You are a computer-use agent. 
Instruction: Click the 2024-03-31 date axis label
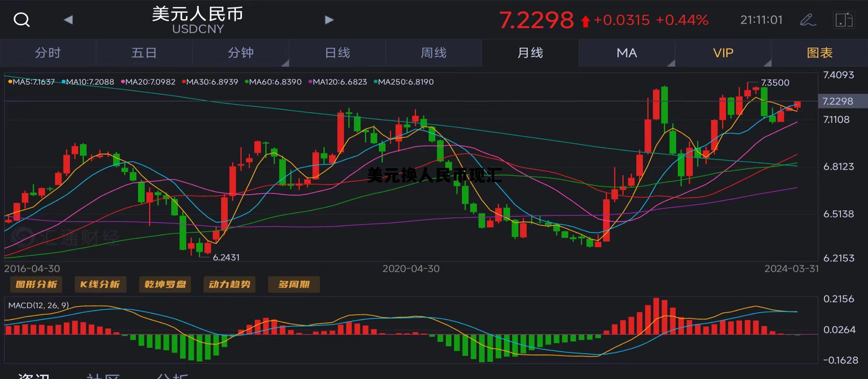[791, 269]
